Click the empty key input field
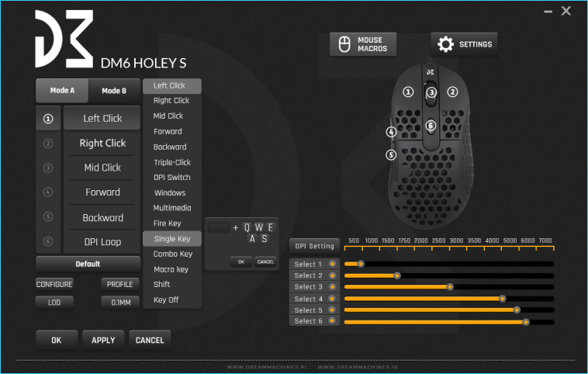Image resolution: width=588 pixels, height=374 pixels. click(218, 227)
